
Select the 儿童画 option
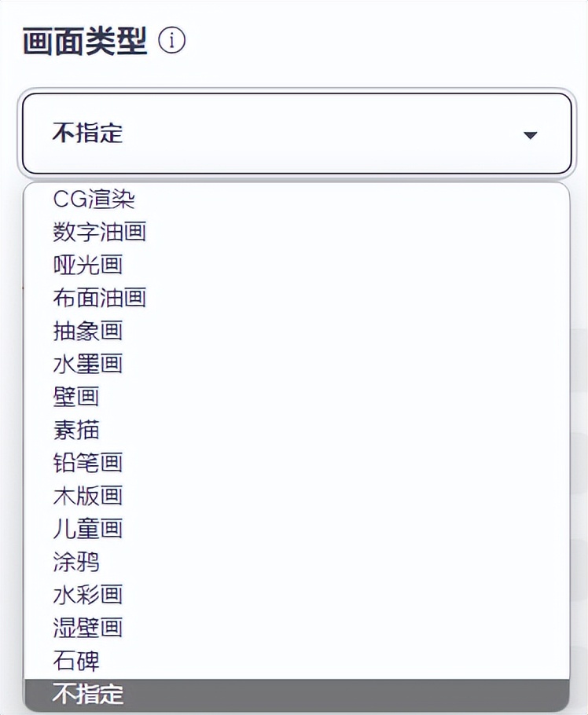pos(87,529)
